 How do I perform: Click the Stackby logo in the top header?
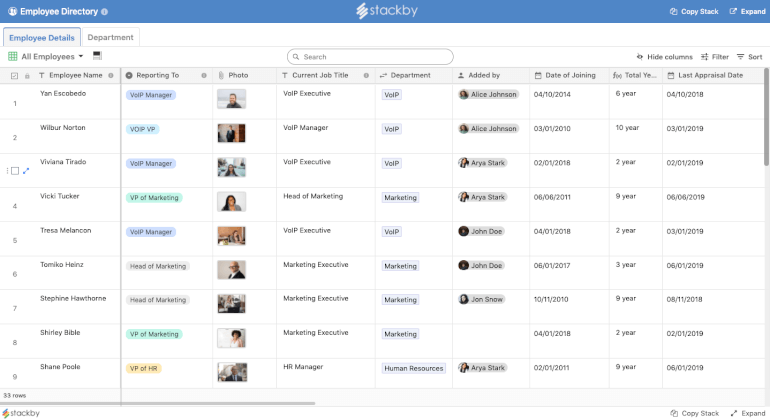point(385,11)
